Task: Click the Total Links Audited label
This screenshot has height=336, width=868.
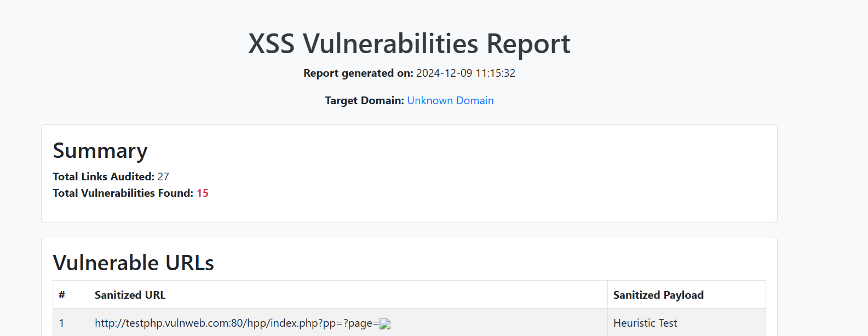Action: point(104,176)
